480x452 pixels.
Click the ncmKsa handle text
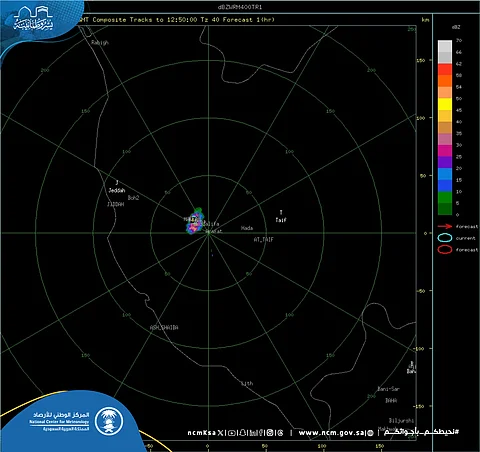coord(202,433)
